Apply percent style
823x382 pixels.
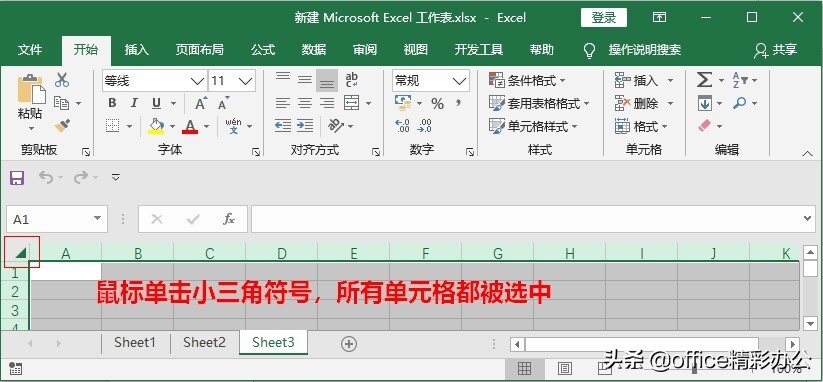pyautogui.click(x=437, y=104)
